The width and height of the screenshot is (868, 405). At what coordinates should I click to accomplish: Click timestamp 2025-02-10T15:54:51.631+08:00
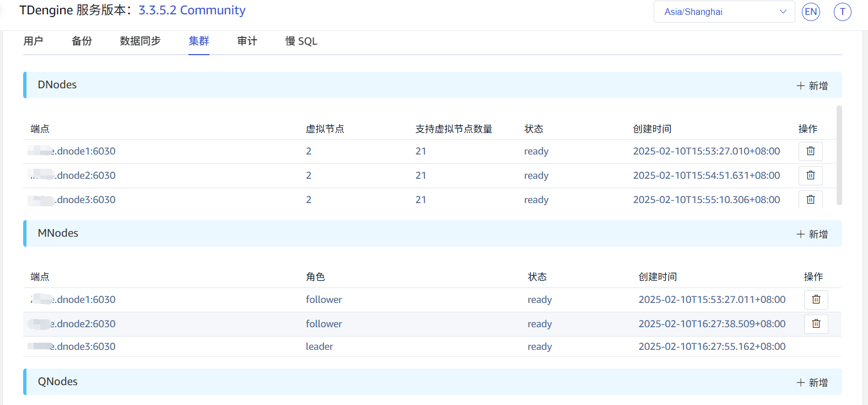(x=707, y=175)
